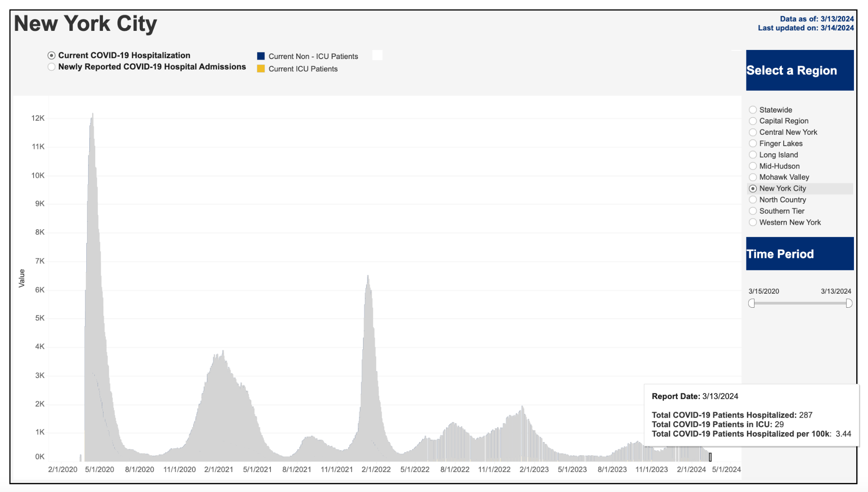
Task: Choose Mid-Hudson from region list
Action: point(753,166)
